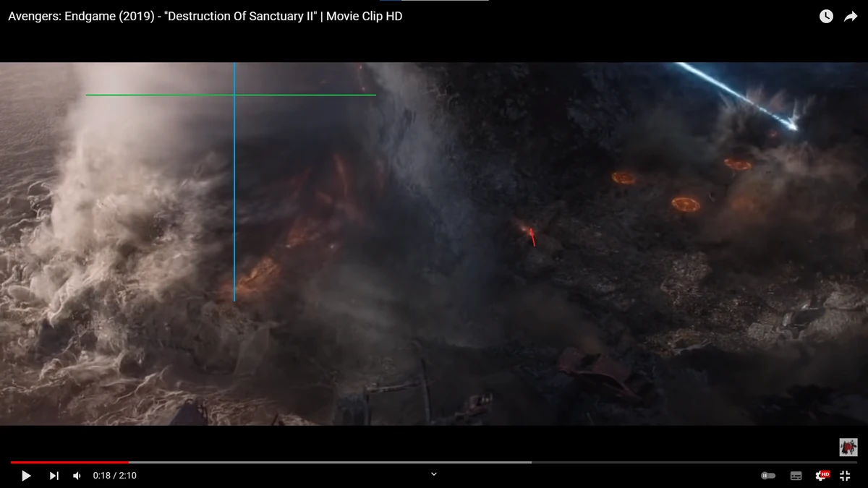This screenshot has width=868, height=488.
Task: Seek in the video progress bar
Action: point(434,462)
